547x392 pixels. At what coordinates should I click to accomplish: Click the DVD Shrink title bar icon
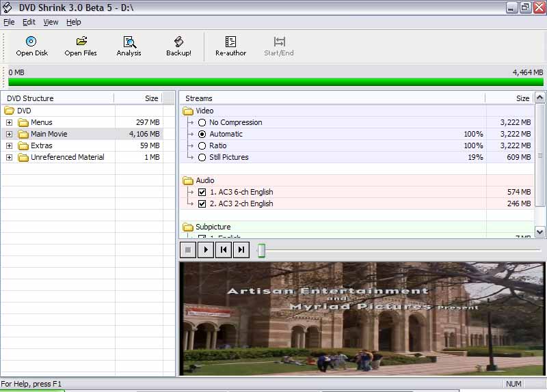[7, 8]
